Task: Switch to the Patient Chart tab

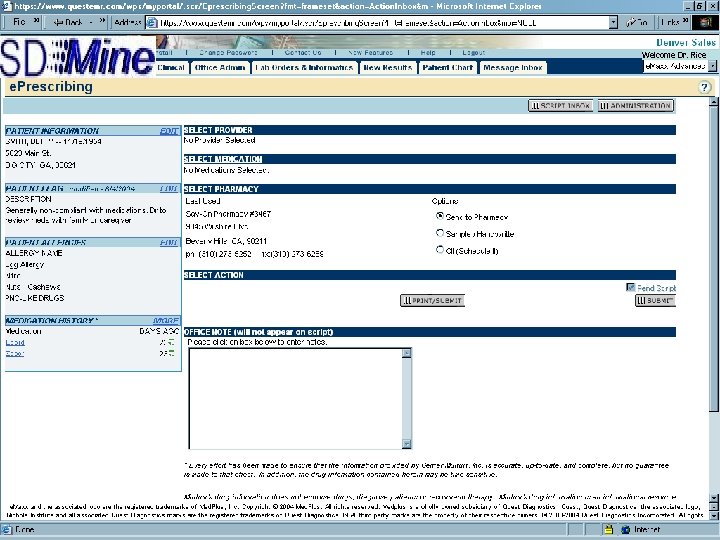Action: (x=448, y=68)
